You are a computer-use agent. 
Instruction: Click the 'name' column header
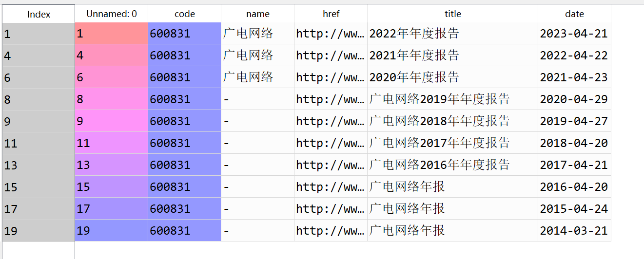pos(258,14)
